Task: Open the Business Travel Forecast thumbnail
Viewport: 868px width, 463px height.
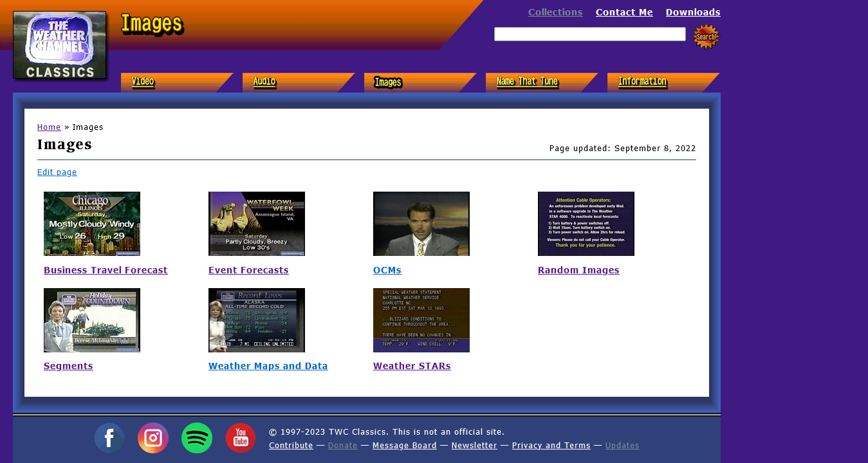Action: point(92,224)
